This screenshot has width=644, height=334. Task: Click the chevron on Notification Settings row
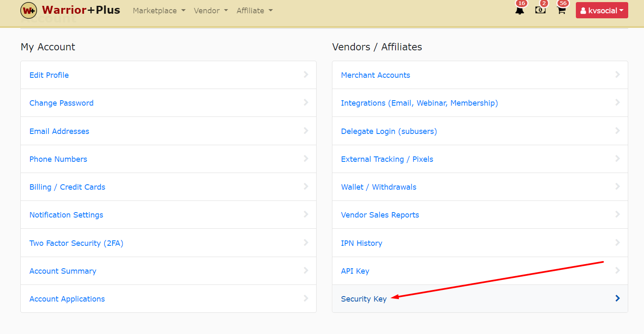[x=306, y=214]
